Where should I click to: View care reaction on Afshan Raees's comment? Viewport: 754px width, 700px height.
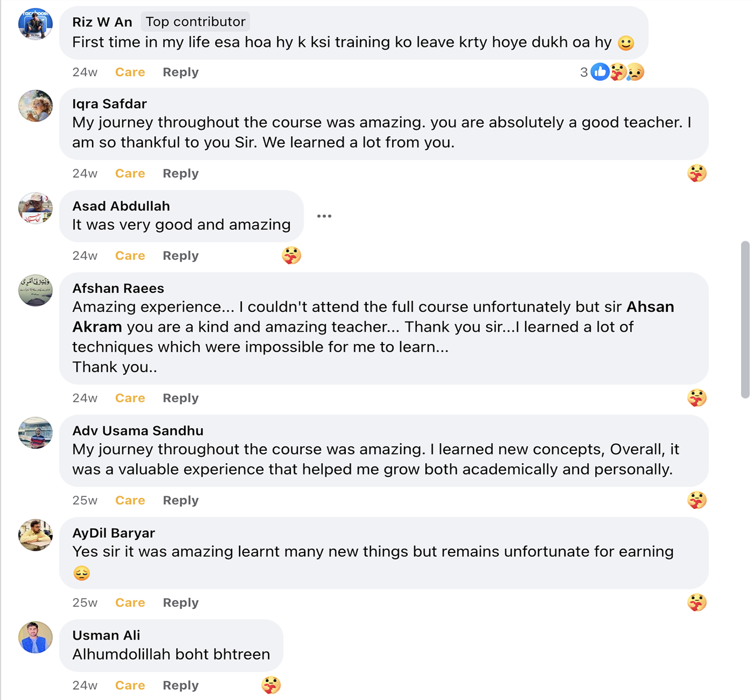pyautogui.click(x=697, y=398)
